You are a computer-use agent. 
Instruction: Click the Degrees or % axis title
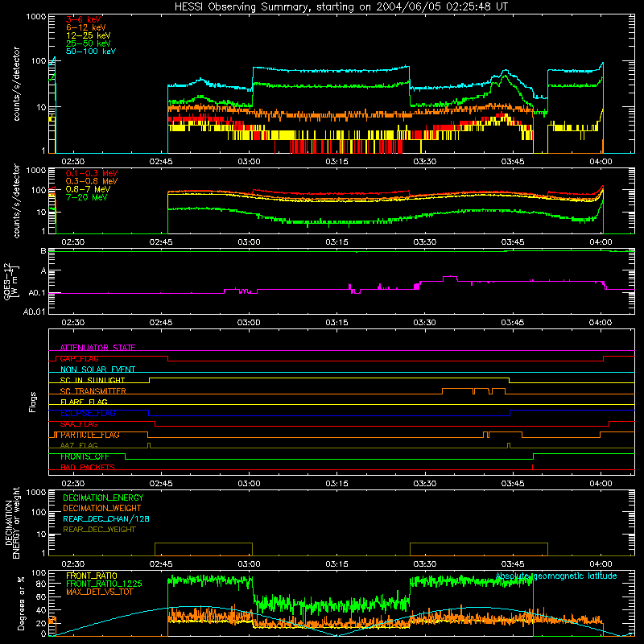tap(21, 603)
